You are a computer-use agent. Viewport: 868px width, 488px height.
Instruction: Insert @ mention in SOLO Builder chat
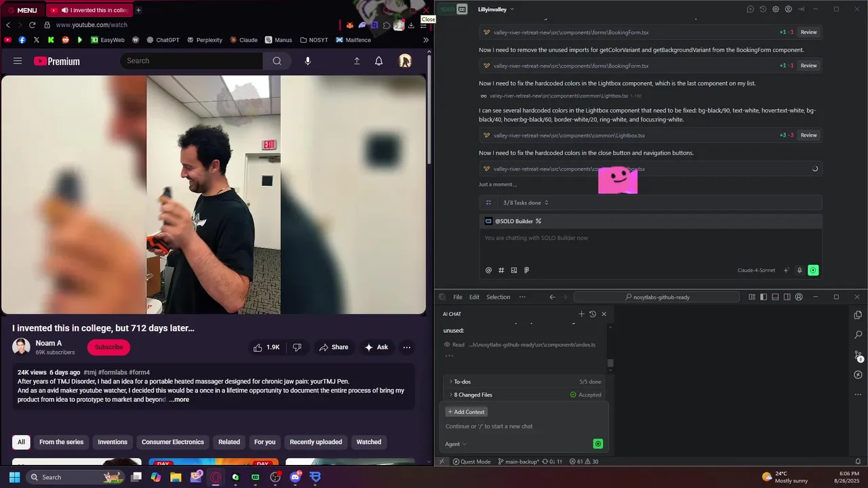click(488, 270)
